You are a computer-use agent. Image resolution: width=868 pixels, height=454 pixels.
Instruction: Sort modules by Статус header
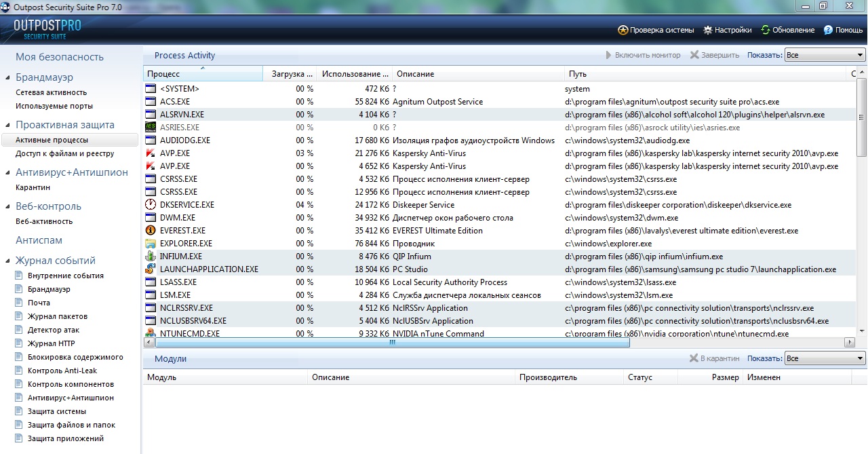(x=650, y=377)
